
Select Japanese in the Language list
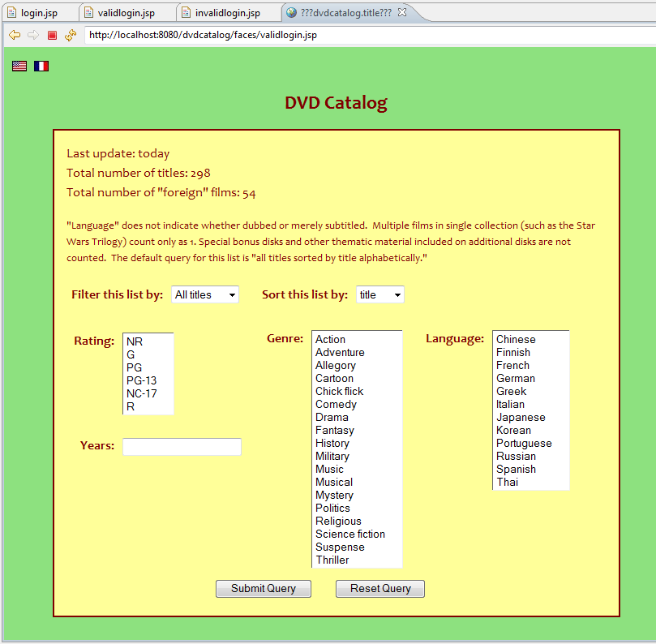531,417
